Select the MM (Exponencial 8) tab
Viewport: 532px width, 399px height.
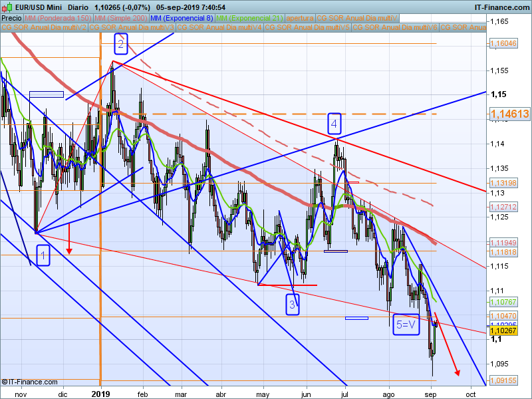[x=182, y=18]
